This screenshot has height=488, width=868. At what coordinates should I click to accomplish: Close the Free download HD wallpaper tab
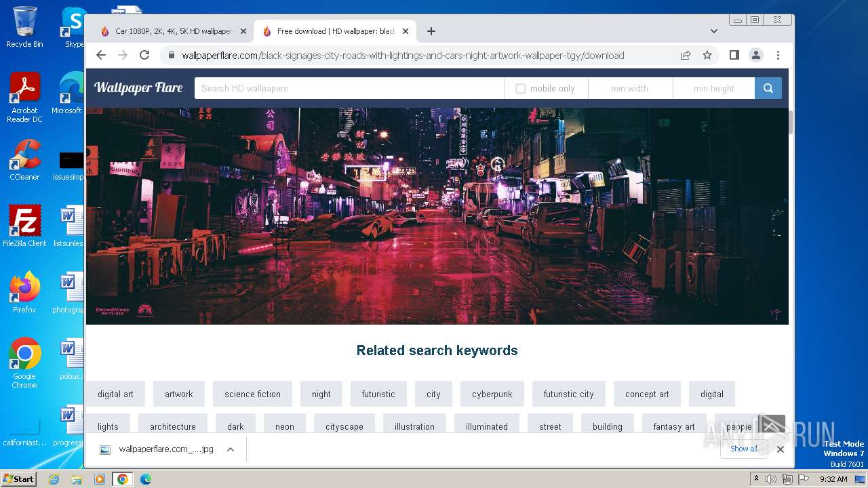point(406,31)
